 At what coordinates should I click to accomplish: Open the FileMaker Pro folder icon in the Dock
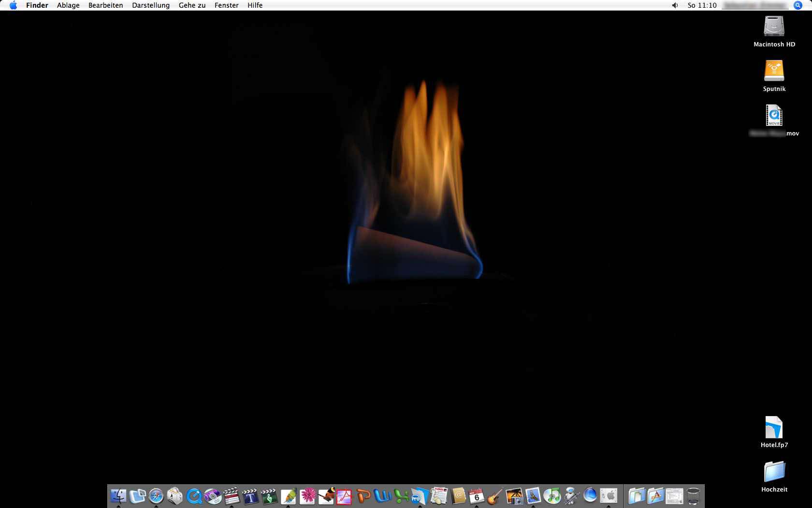click(x=420, y=496)
